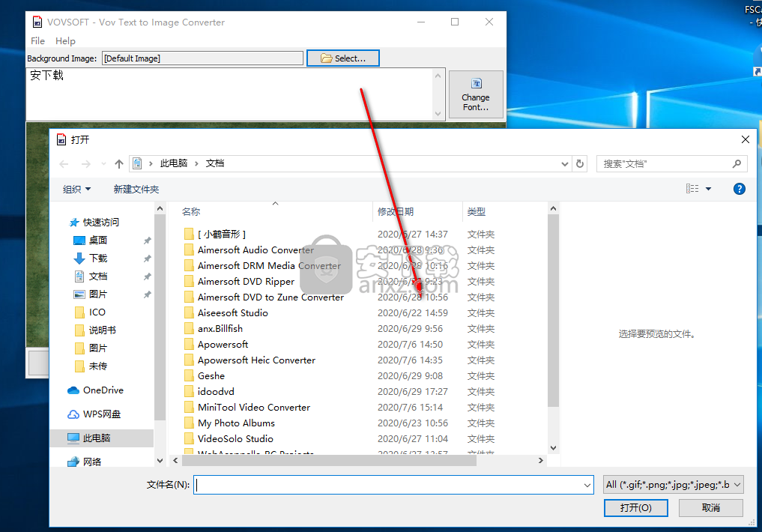The height and width of the screenshot is (532, 762).
Task: Go up one folder level arrow
Action: click(x=119, y=164)
